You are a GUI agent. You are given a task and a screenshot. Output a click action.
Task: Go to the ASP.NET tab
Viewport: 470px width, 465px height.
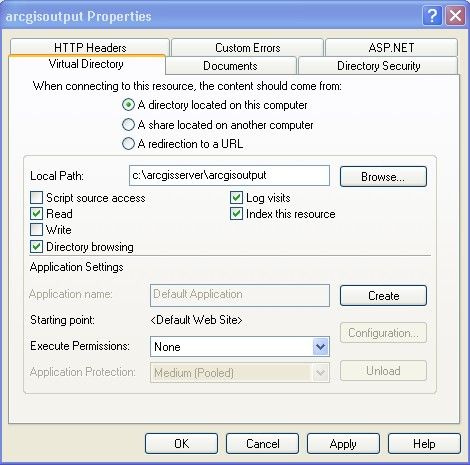pyautogui.click(x=391, y=48)
